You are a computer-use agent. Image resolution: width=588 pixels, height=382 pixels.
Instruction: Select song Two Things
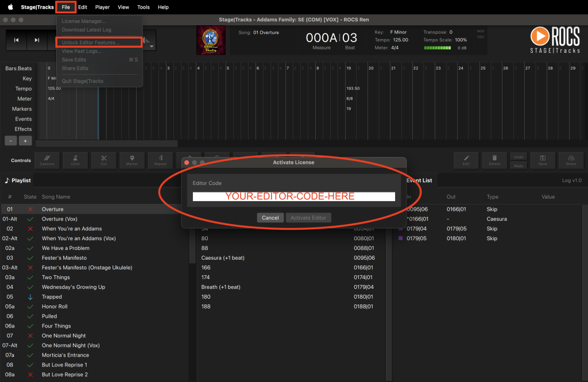(x=96, y=277)
